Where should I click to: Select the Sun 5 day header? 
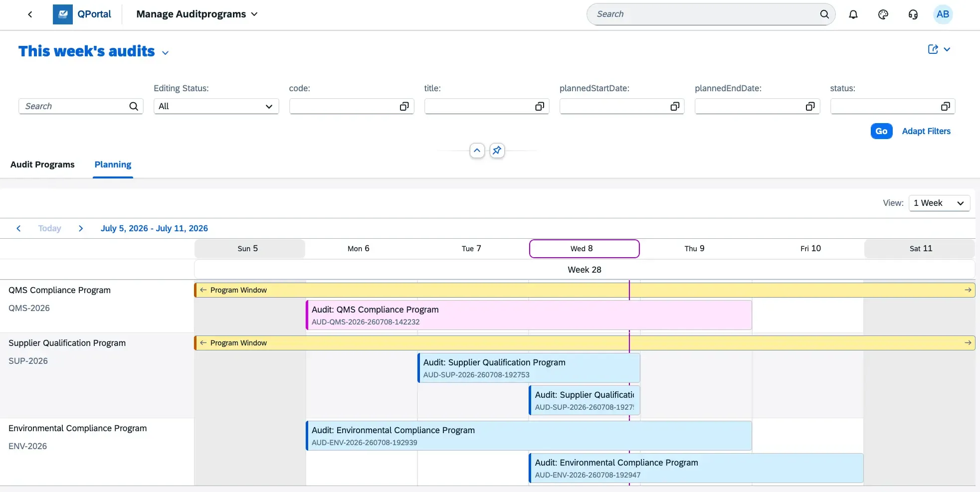click(249, 249)
